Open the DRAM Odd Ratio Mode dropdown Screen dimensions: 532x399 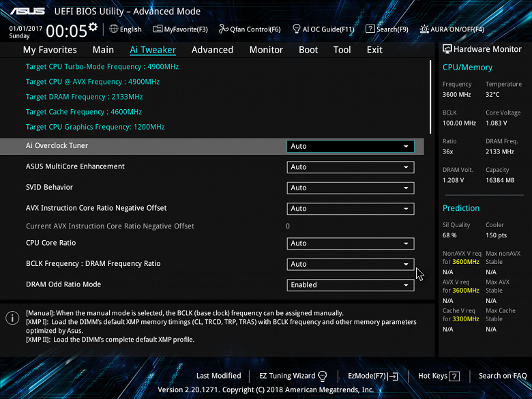click(x=350, y=285)
